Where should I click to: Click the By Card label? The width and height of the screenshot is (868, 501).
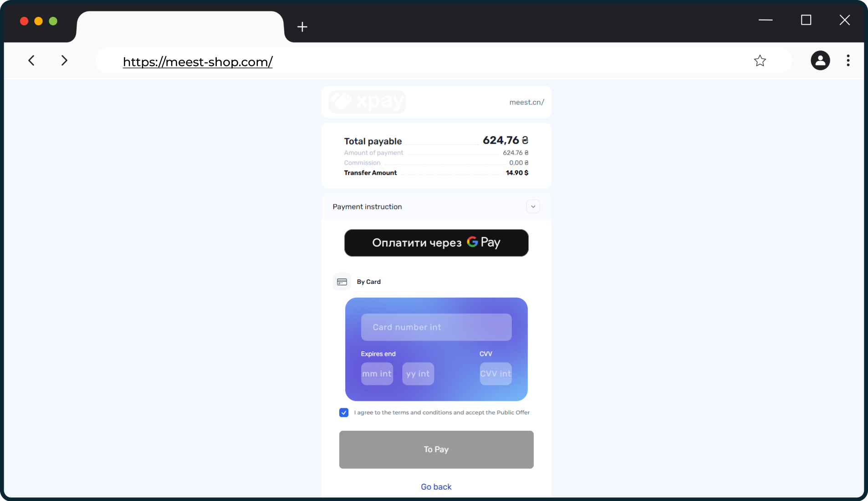[x=369, y=282]
